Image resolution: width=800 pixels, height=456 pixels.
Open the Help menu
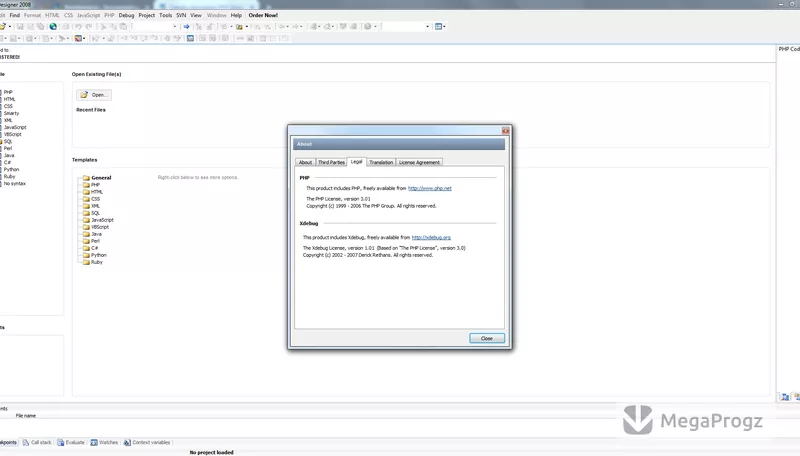[x=236, y=15]
